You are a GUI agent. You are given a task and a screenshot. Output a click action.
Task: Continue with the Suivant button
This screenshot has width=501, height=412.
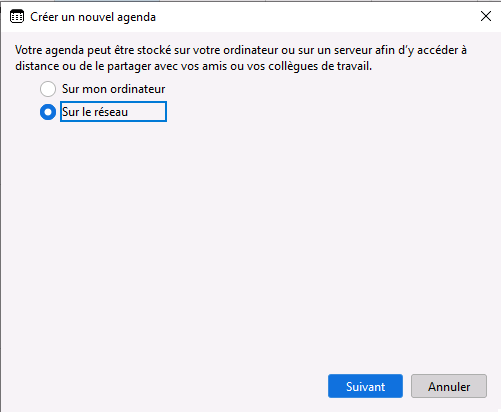click(x=365, y=386)
